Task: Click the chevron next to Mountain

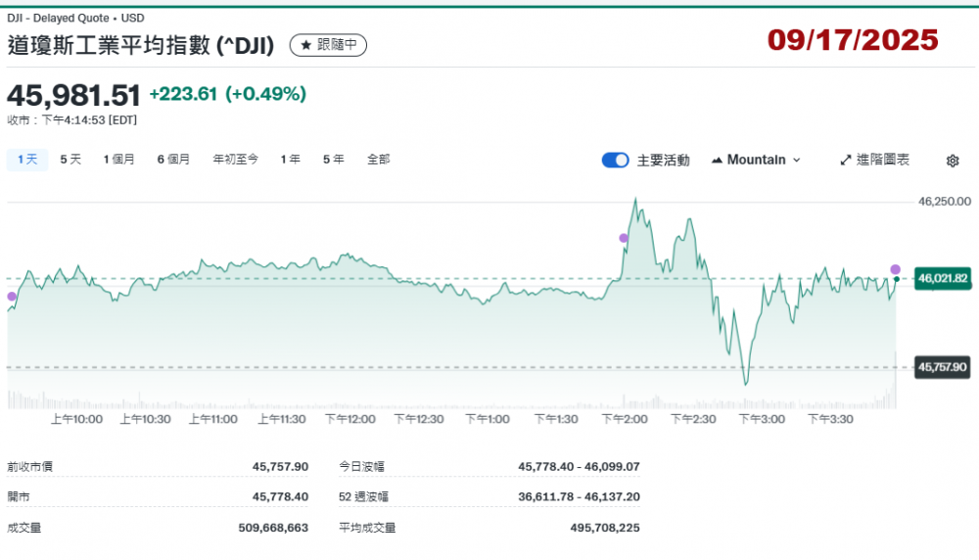Action: pos(796,160)
